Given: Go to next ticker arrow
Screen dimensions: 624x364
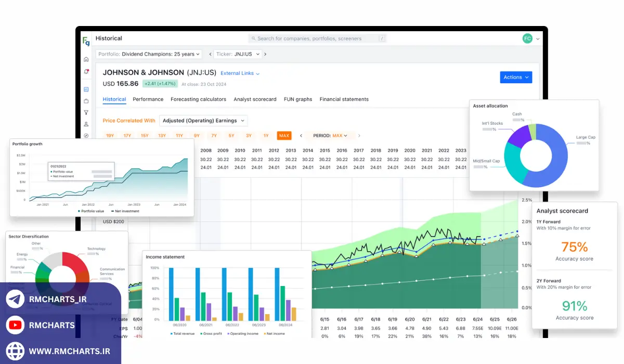Looking at the screenshot, I should coord(265,54).
